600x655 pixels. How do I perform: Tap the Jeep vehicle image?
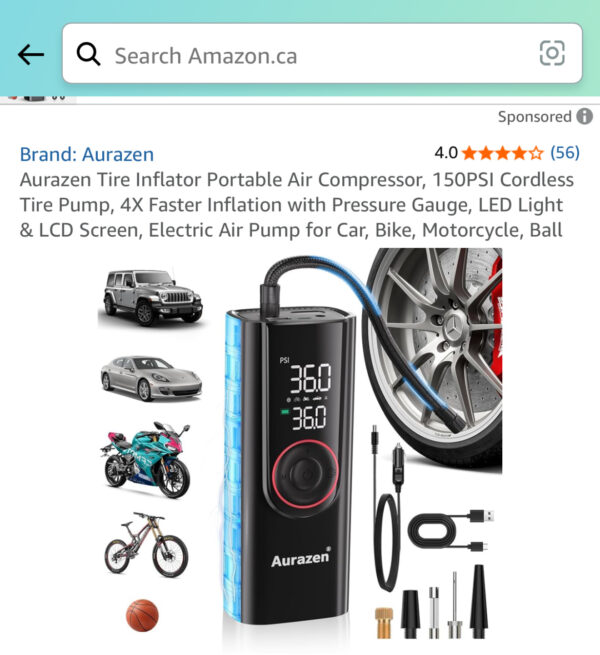[152, 297]
